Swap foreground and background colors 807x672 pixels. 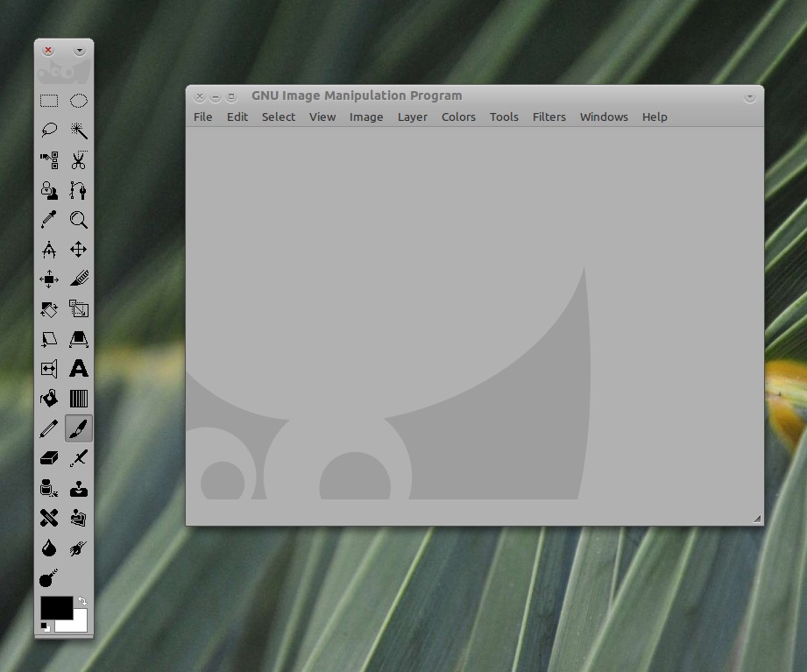tap(82, 600)
